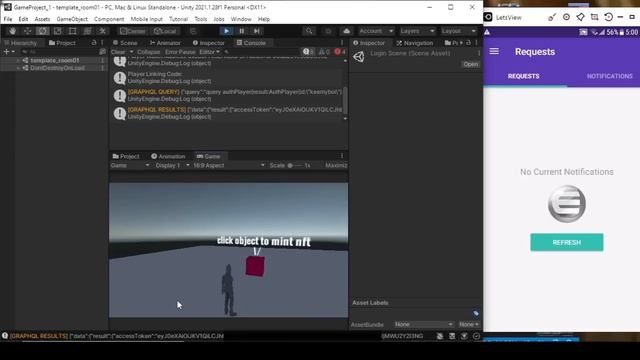The image size is (640, 360).
Task: Open the Editor dropdown in console
Action: point(209,52)
